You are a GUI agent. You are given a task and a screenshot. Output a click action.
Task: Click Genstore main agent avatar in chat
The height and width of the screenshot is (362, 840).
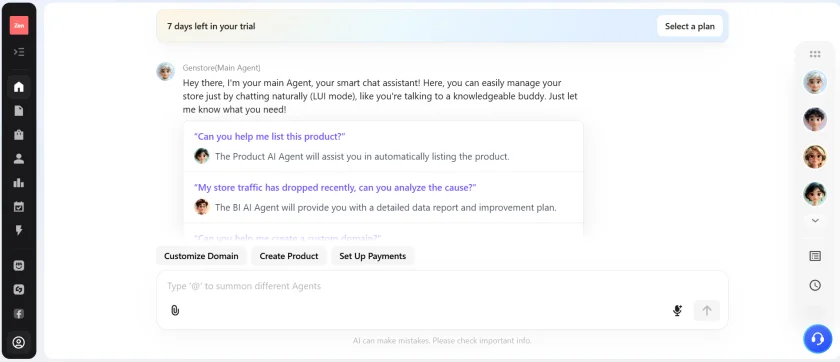point(166,71)
